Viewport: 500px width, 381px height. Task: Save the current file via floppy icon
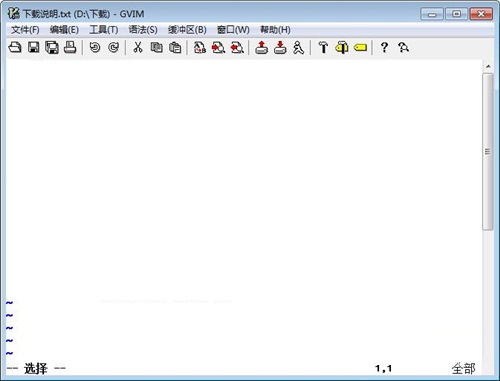point(33,48)
